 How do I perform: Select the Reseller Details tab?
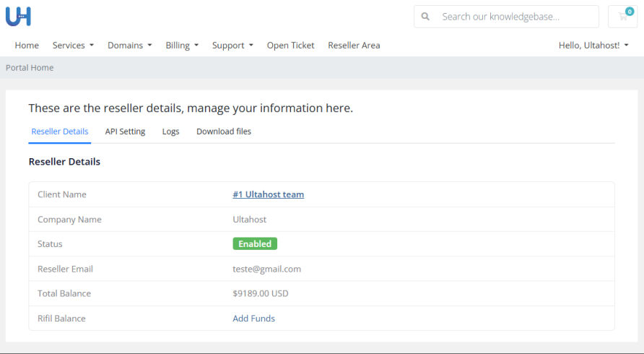pos(60,131)
